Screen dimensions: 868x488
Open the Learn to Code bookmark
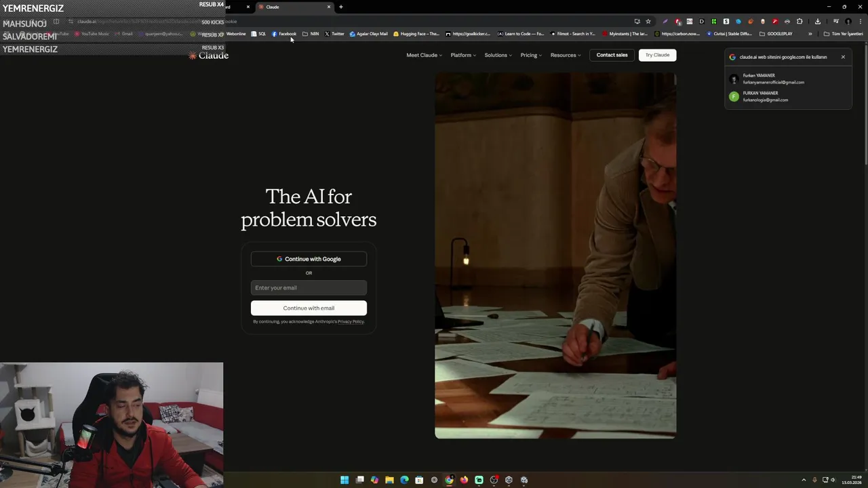521,34
